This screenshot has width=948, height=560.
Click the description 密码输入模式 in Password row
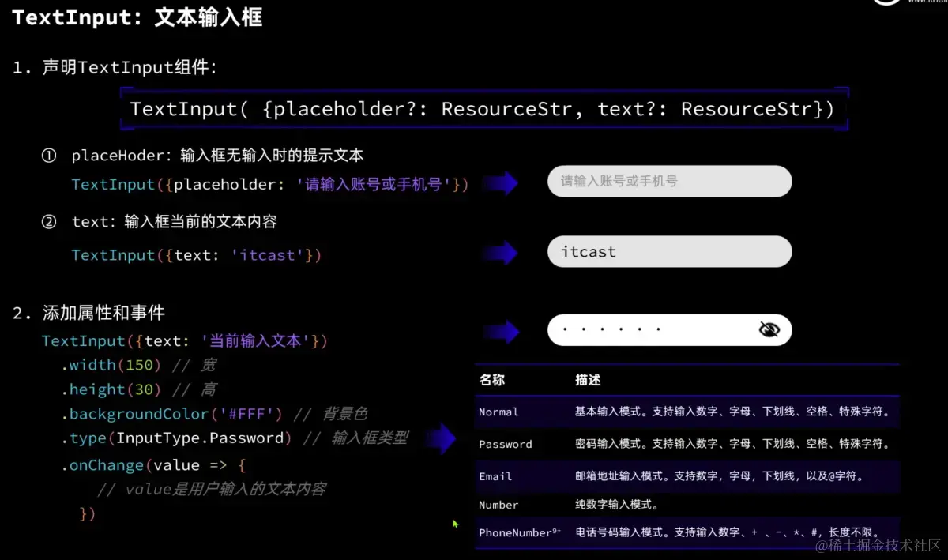pos(732,444)
